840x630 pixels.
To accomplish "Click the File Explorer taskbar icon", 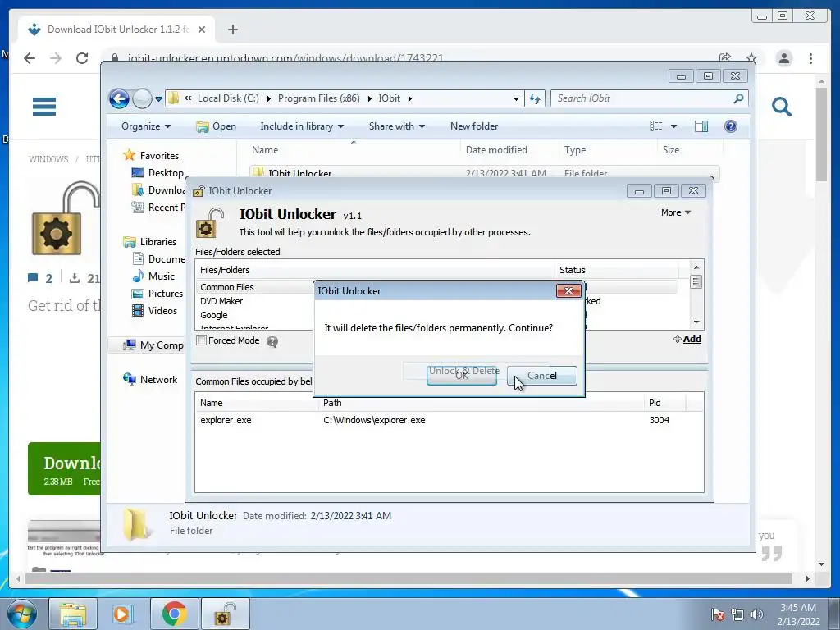I will pyautogui.click(x=73, y=614).
